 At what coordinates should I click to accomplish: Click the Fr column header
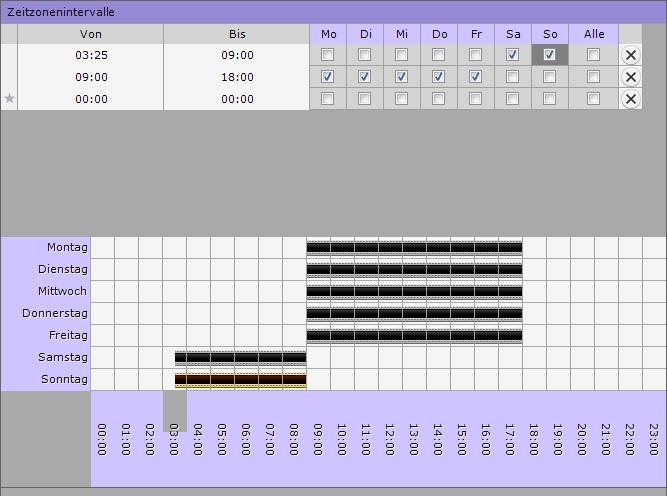point(476,34)
